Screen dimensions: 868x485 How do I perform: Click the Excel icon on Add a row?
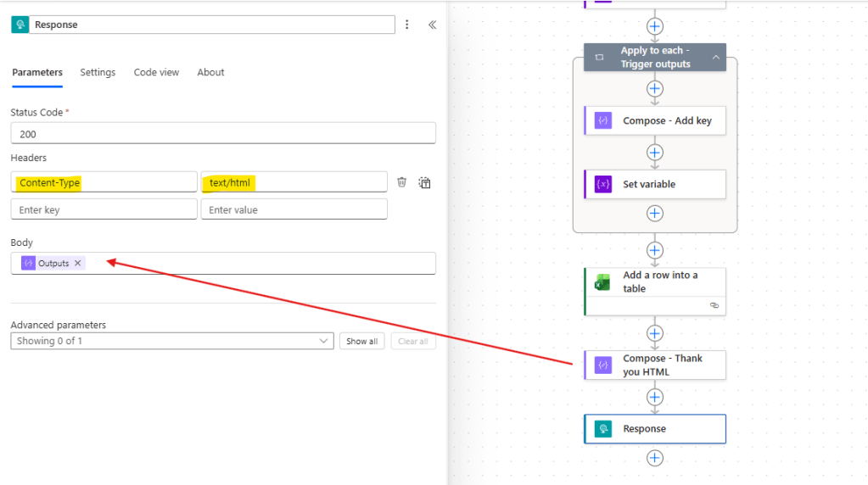(x=602, y=282)
